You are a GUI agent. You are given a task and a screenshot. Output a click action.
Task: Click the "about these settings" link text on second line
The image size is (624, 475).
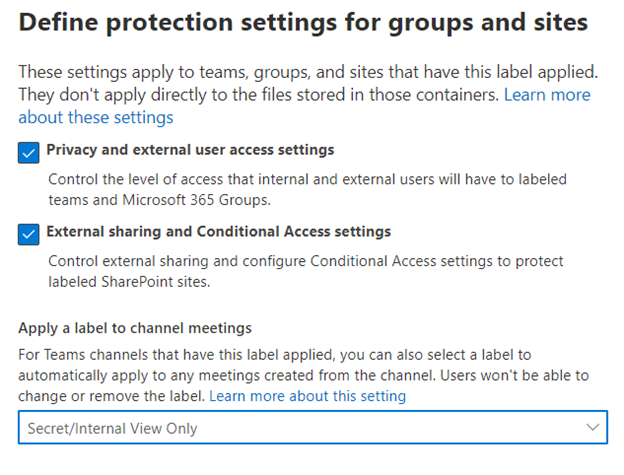click(96, 118)
